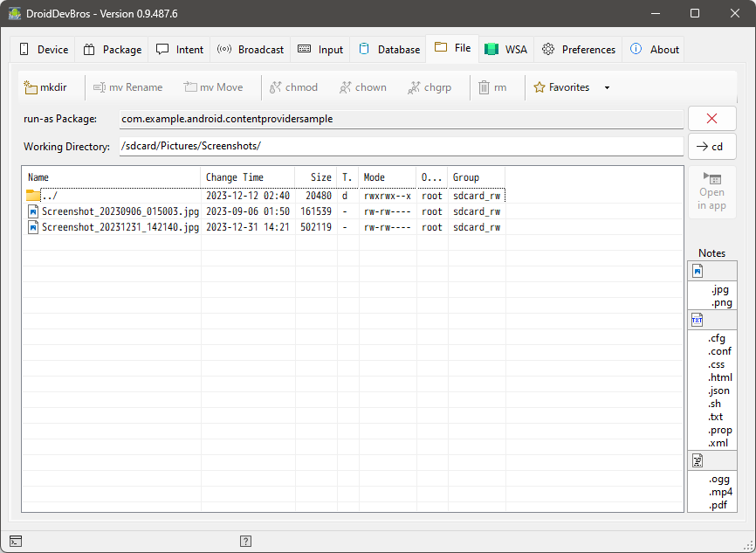Click the Working Directory path field
Screen dimensions: 756x553
tap(402, 146)
